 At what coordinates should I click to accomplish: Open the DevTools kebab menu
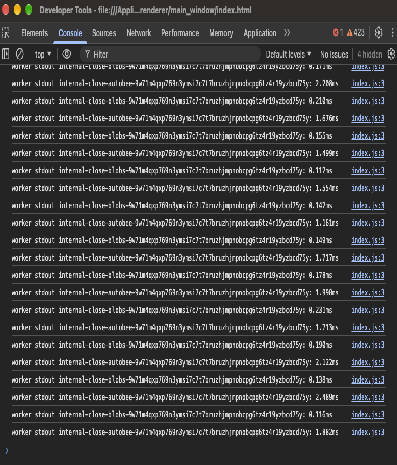pyautogui.click(x=392, y=33)
